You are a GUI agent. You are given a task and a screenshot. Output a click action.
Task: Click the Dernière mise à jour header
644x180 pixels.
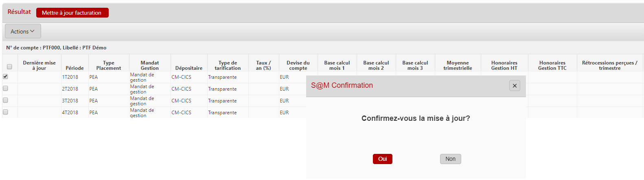pyautogui.click(x=39, y=65)
